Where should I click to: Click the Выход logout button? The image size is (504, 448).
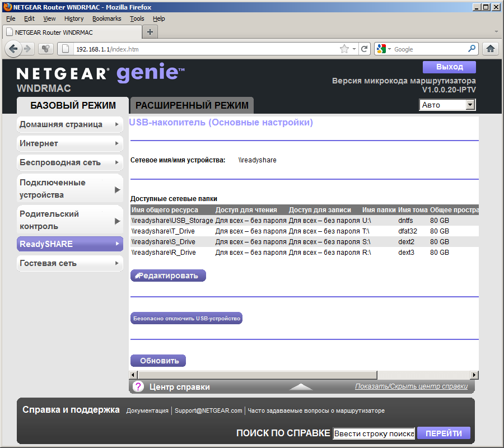click(449, 67)
